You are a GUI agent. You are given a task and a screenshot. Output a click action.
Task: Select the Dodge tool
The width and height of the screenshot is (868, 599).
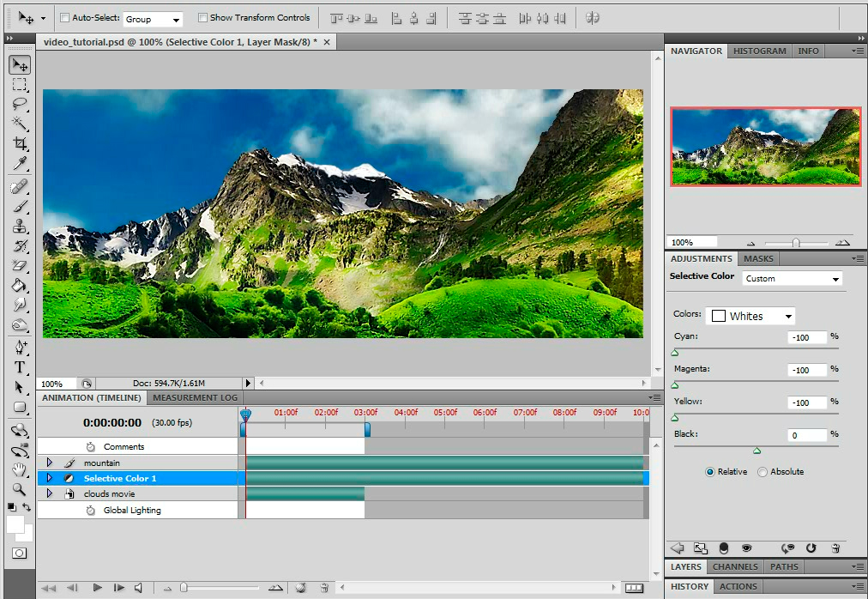click(x=20, y=324)
